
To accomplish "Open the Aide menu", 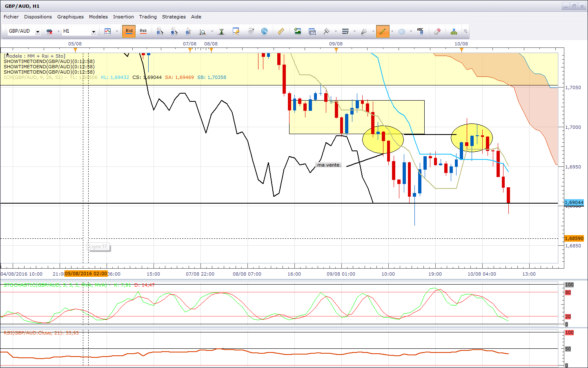I will pyautogui.click(x=196, y=17).
